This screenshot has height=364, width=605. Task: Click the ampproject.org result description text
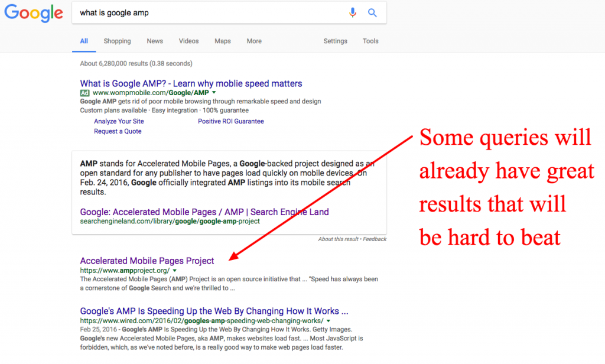(x=229, y=284)
